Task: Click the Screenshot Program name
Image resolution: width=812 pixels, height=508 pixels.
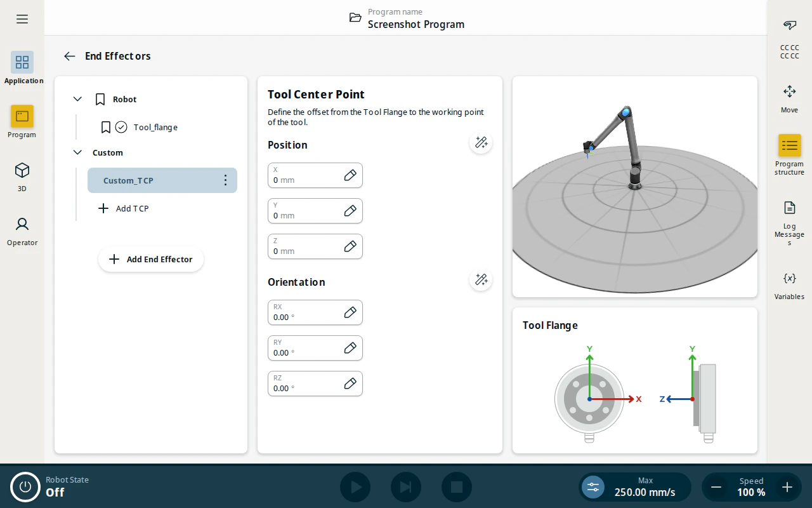Action: pos(416,24)
